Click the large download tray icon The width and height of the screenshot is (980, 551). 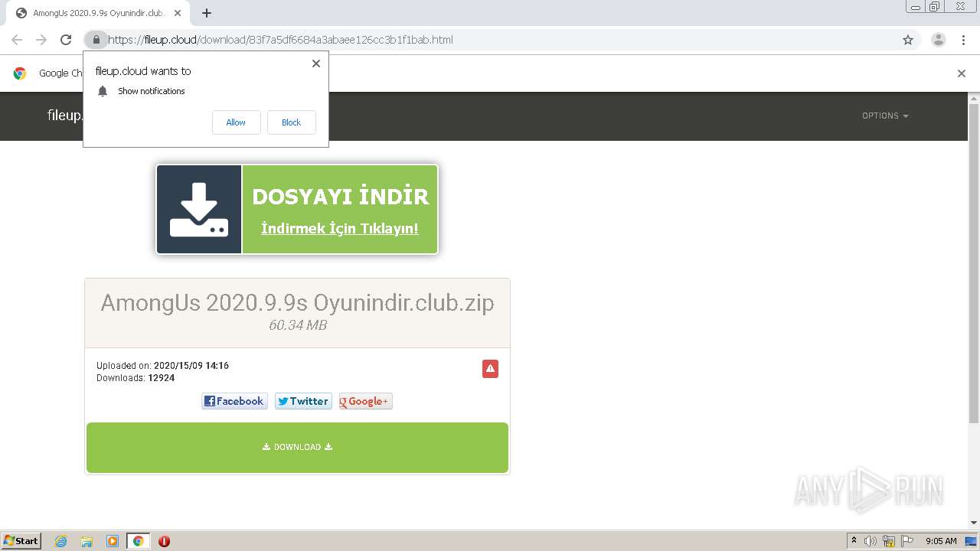199,209
